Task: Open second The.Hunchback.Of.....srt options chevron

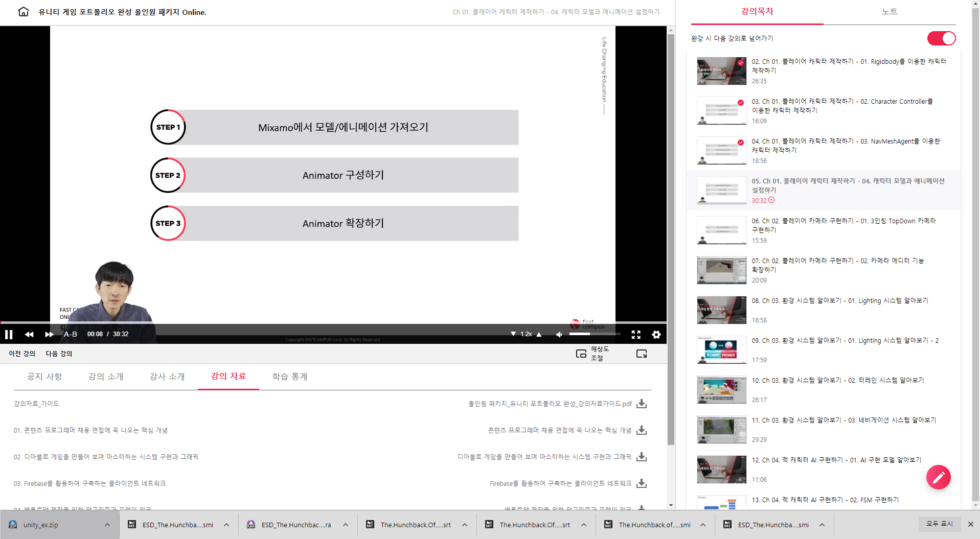Action: point(584,525)
